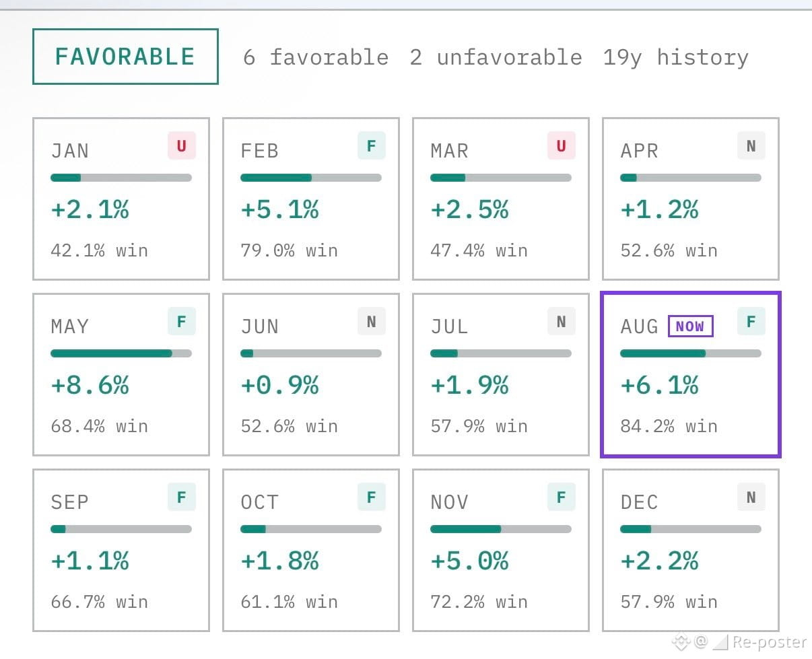Click the purple NOW tag on AUG
This screenshot has width=812, height=659.
pyautogui.click(x=690, y=326)
